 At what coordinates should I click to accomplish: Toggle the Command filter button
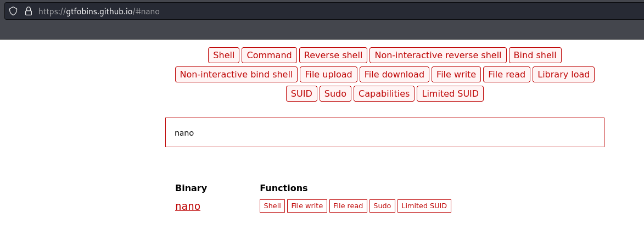pos(269,55)
